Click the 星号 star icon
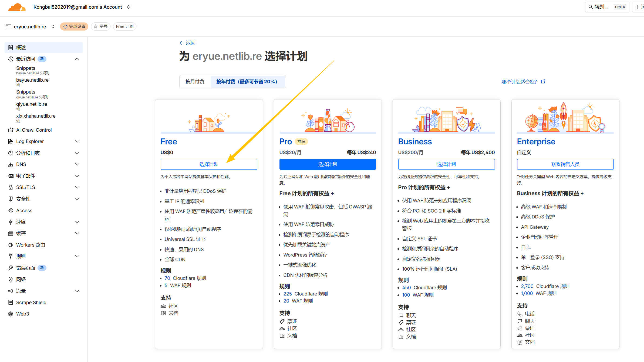Image resolution: width=644 pixels, height=362 pixels. click(x=96, y=26)
